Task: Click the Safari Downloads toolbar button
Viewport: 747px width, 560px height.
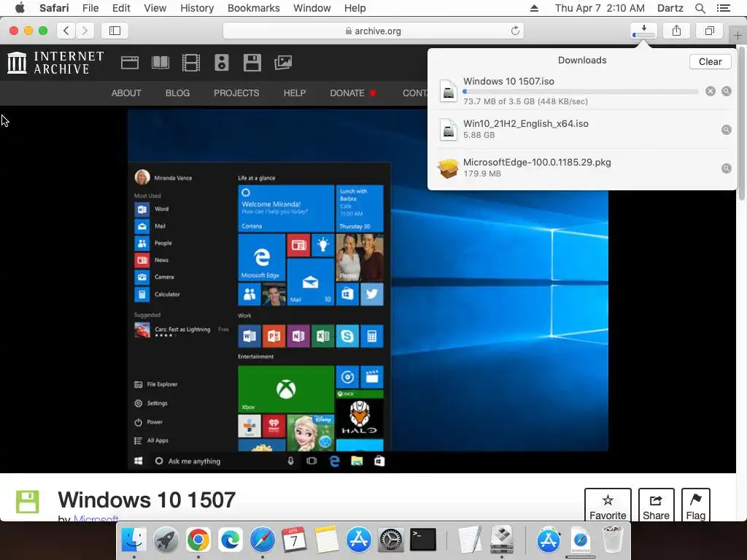Action: pos(643,31)
